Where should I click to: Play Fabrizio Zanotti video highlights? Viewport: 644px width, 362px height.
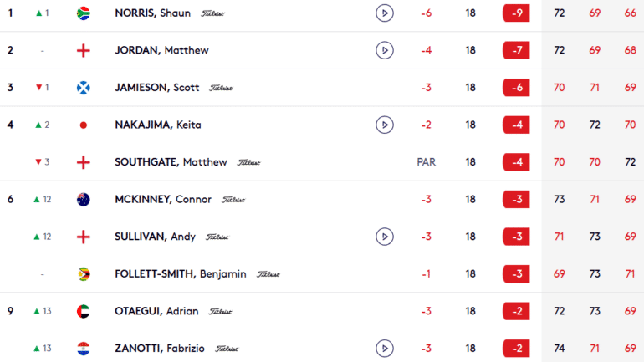point(385,349)
